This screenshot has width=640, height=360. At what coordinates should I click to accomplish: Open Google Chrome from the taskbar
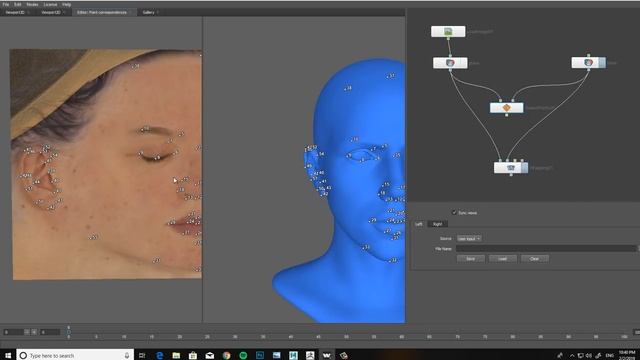click(x=226, y=356)
